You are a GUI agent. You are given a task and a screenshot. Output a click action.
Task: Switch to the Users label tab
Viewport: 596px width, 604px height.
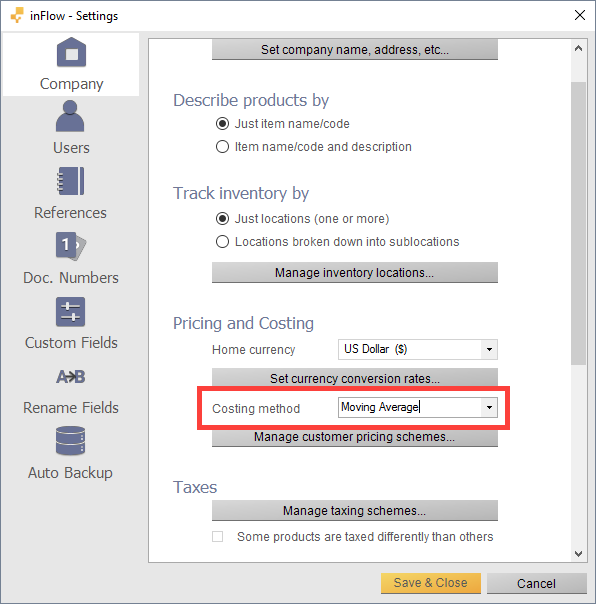pyautogui.click(x=71, y=148)
